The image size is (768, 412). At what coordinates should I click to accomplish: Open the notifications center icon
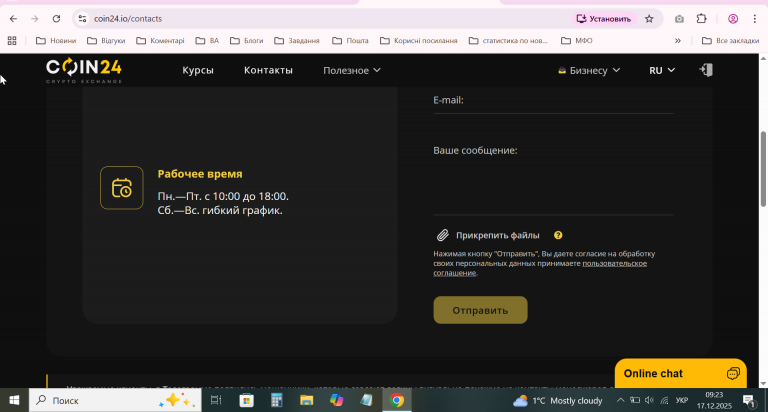(749, 401)
